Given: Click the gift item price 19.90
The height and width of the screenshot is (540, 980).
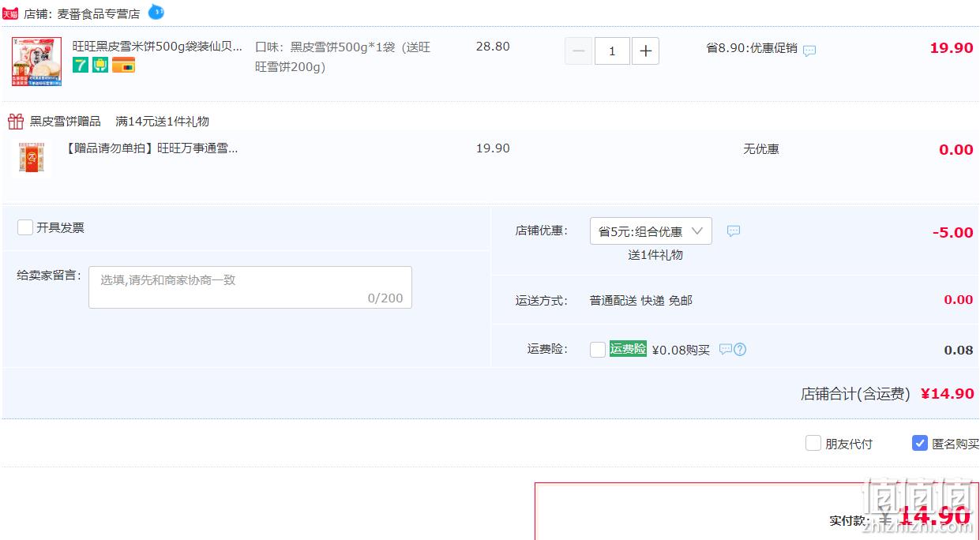Looking at the screenshot, I should [x=493, y=148].
